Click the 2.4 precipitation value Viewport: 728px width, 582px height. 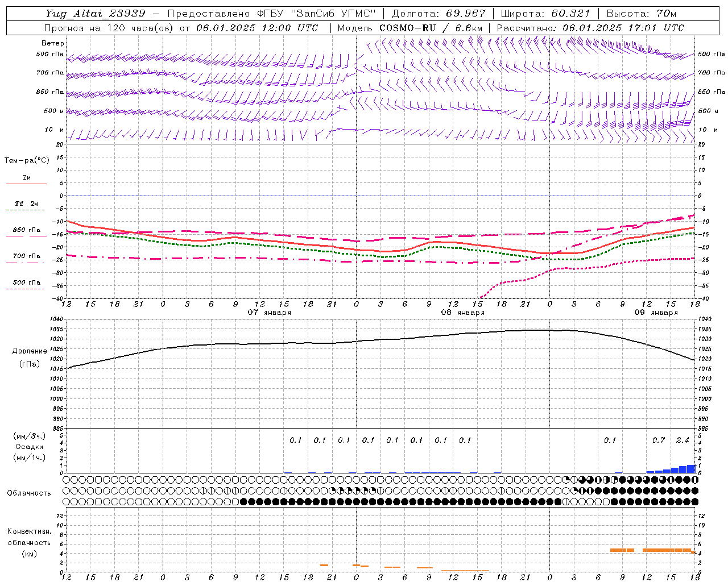682,440
